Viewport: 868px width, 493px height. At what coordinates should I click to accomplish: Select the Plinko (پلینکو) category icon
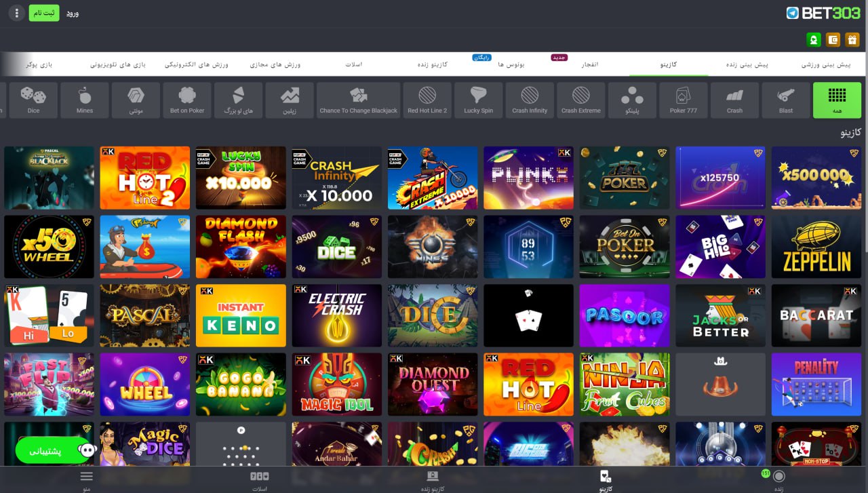(633, 100)
